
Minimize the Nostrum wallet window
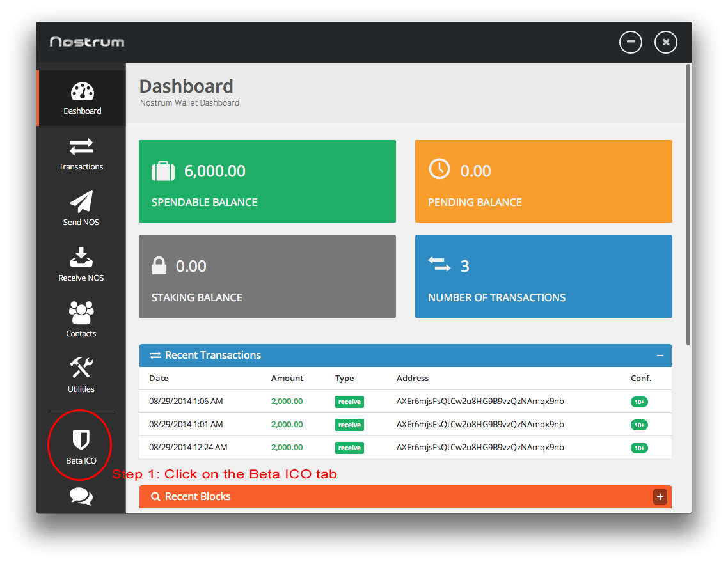tap(631, 42)
